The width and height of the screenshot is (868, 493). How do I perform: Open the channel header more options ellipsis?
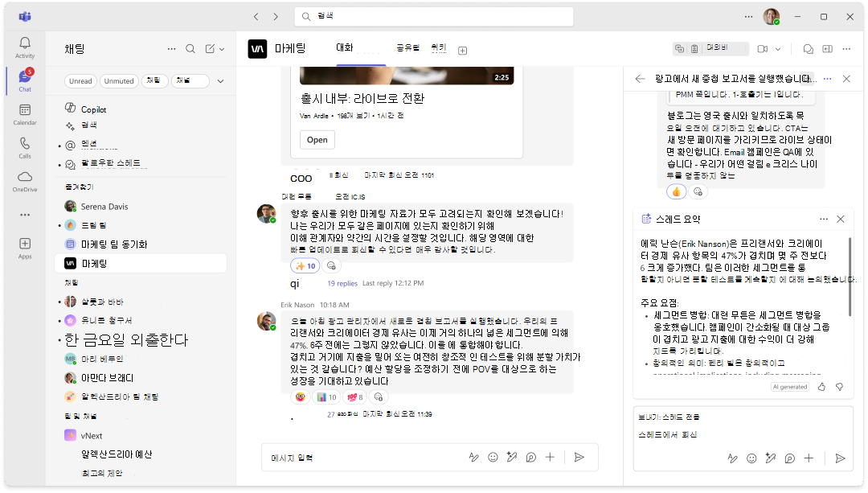[846, 49]
